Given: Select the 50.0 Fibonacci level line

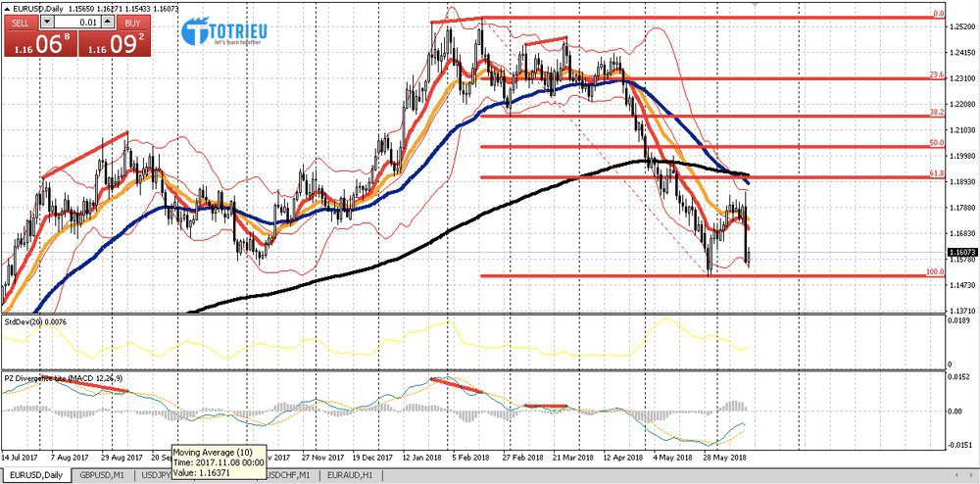Looking at the screenshot, I should [x=686, y=147].
